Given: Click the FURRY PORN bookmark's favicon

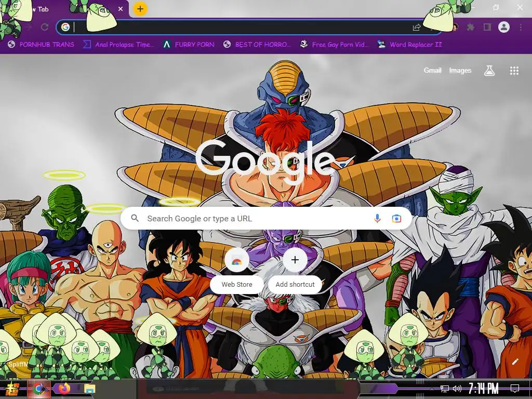Looking at the screenshot, I should [166, 45].
